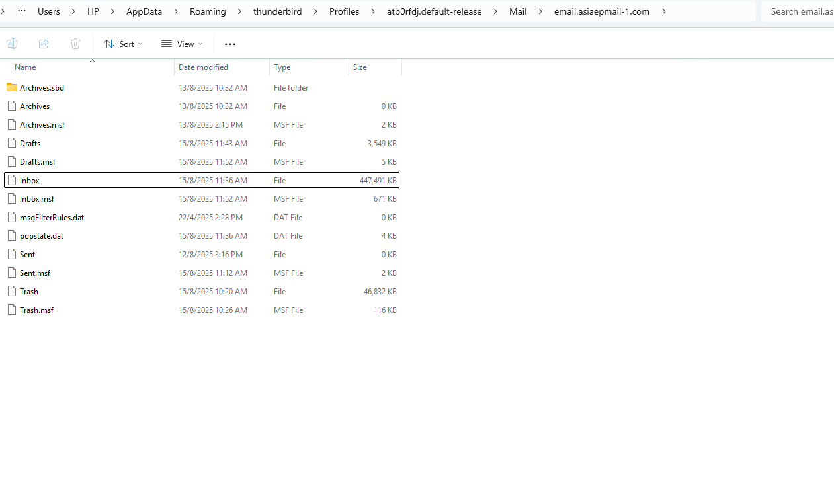Sort by the Date modified column header
The height and width of the screenshot is (504, 834).
pos(203,67)
